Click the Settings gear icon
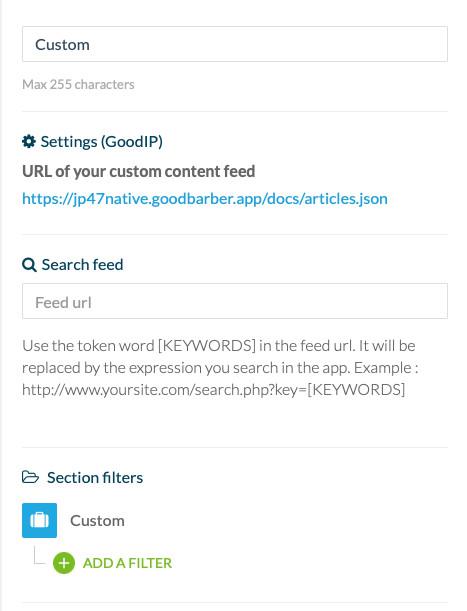 pyautogui.click(x=29, y=141)
